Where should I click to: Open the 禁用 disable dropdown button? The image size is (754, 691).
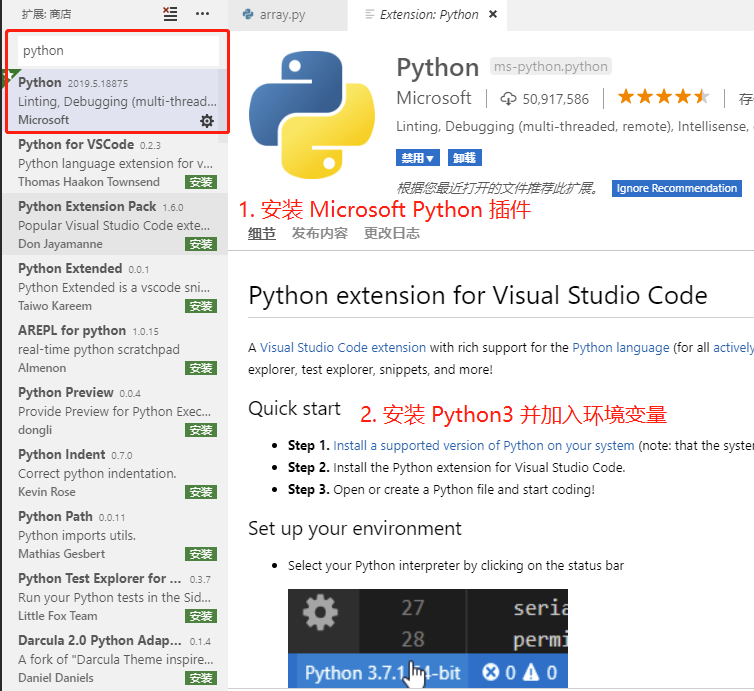tap(418, 158)
